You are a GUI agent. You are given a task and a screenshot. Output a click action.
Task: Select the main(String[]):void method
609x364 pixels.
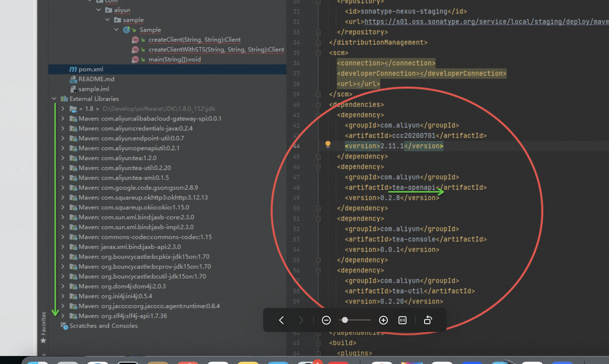pos(174,60)
